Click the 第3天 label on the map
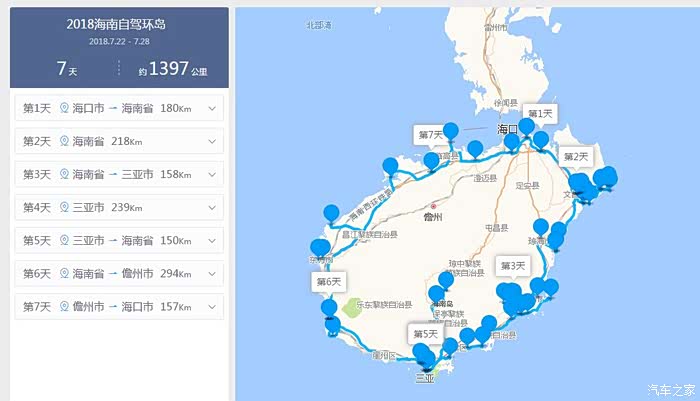Screen dimensions: 700x401 pos(512,266)
